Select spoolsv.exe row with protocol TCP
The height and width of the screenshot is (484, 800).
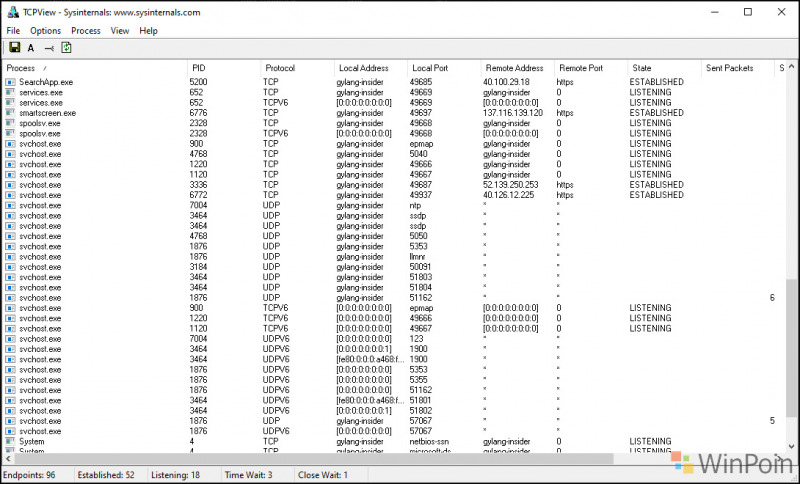click(x=393, y=123)
